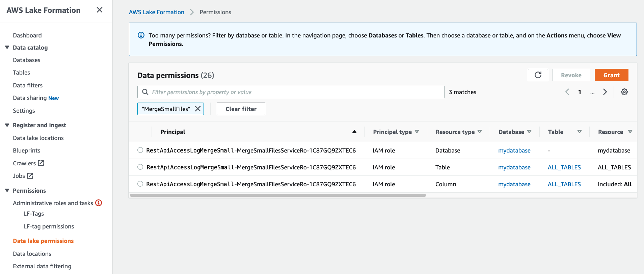Click the info icon in the banner
This screenshot has width=644, height=274.
(141, 35)
